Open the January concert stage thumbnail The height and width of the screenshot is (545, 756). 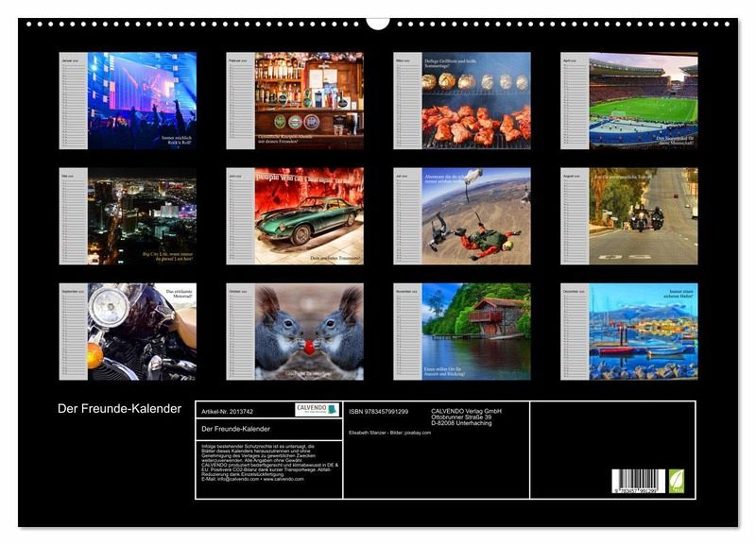point(142,100)
